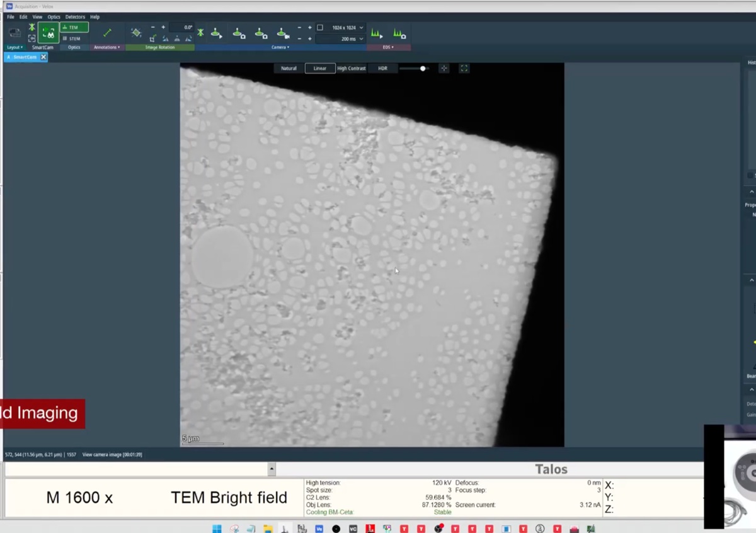This screenshot has width=756, height=533.
Task: Increase image rotation with plus button
Action: [163, 27]
